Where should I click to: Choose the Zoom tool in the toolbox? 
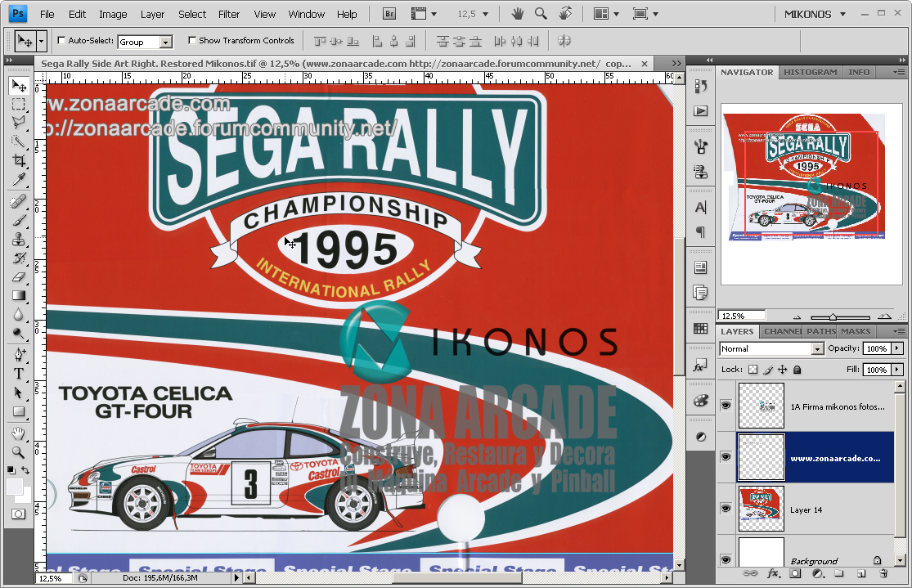(19, 452)
